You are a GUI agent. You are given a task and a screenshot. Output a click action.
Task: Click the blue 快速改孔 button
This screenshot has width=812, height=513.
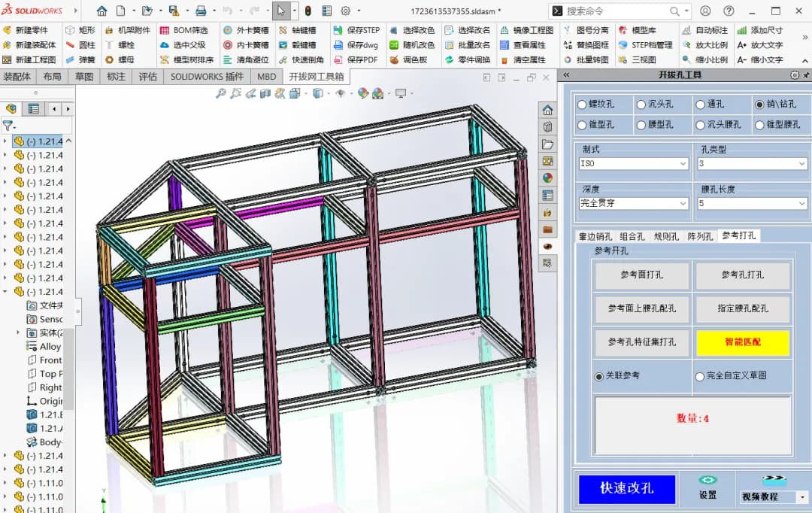pyautogui.click(x=626, y=489)
